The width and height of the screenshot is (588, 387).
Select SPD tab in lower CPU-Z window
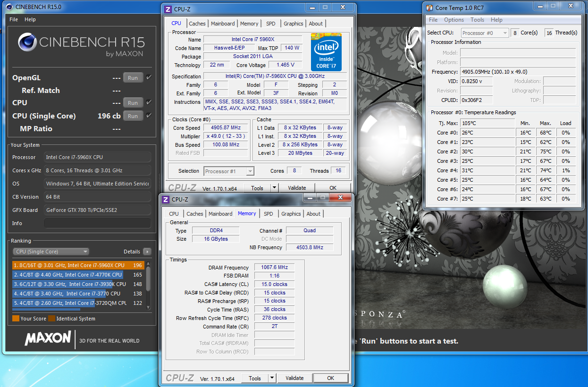coord(269,214)
